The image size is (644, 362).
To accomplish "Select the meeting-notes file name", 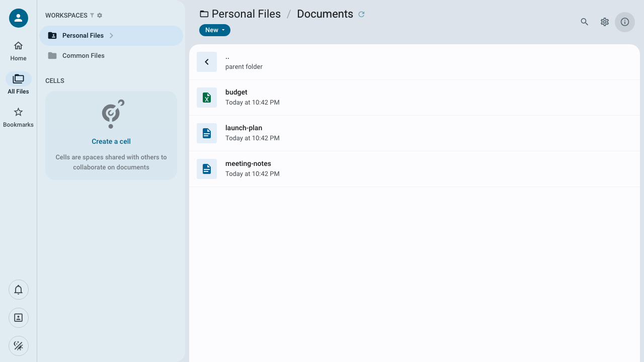I will 249,164.
